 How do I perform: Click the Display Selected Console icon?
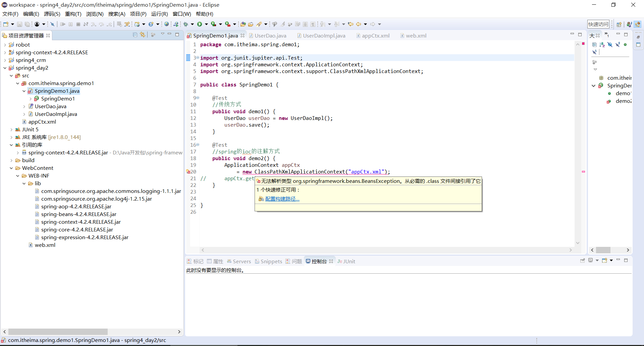point(591,260)
